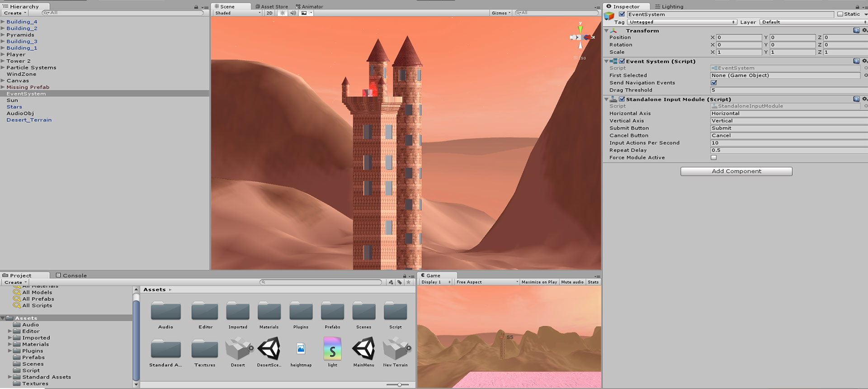Switch to the Console tab
The height and width of the screenshot is (389, 868).
71,275
